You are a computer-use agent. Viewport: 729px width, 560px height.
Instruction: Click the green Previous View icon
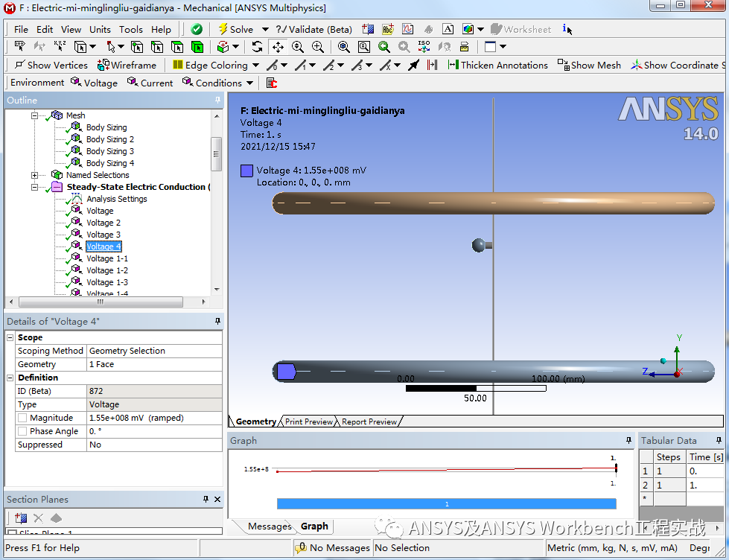coord(384,47)
